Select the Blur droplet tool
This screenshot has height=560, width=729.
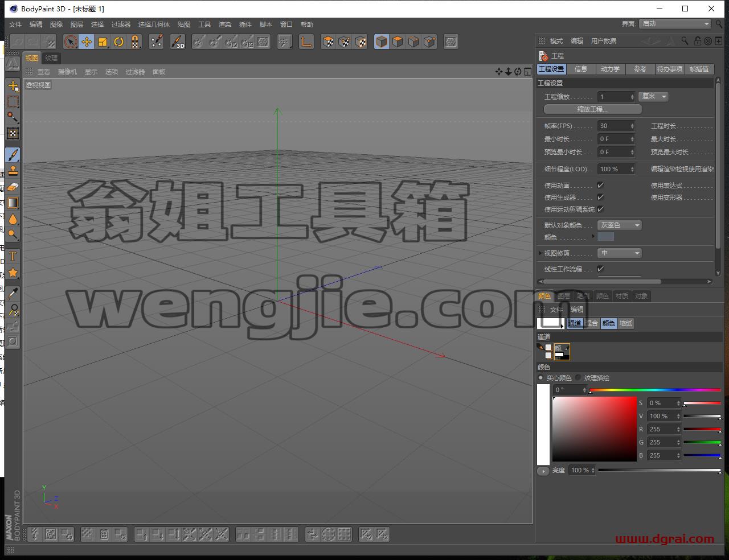pyautogui.click(x=13, y=219)
